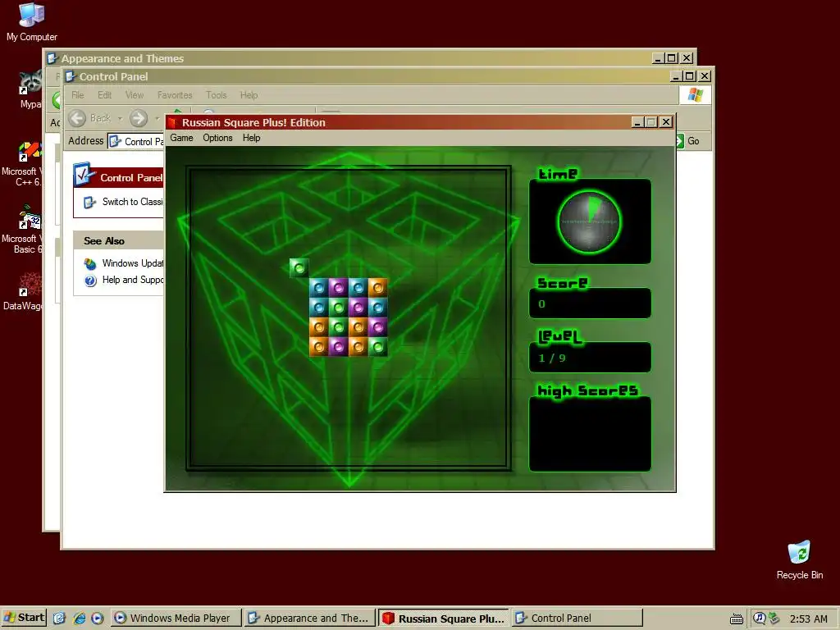Open Control Panel's Favorites menu

click(175, 95)
